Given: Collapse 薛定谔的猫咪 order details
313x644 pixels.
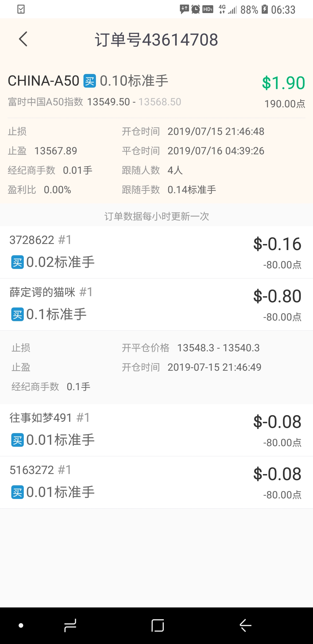Looking at the screenshot, I should (156, 304).
